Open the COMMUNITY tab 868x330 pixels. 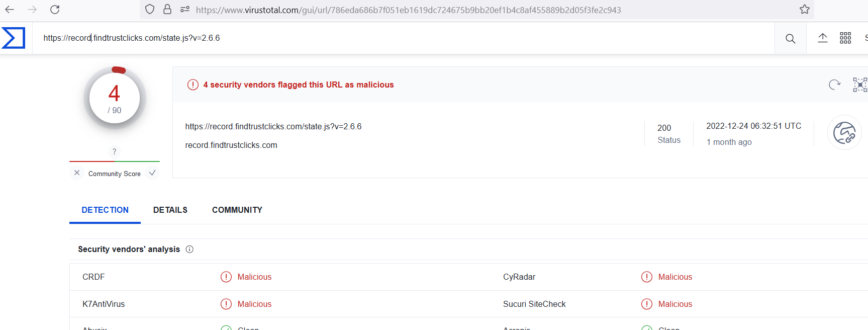coord(237,210)
